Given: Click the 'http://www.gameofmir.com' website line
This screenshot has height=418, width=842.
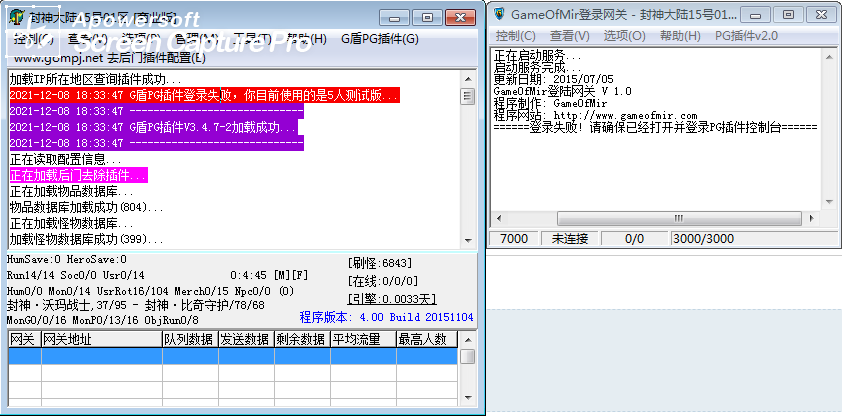Looking at the screenshot, I should pos(596,115).
